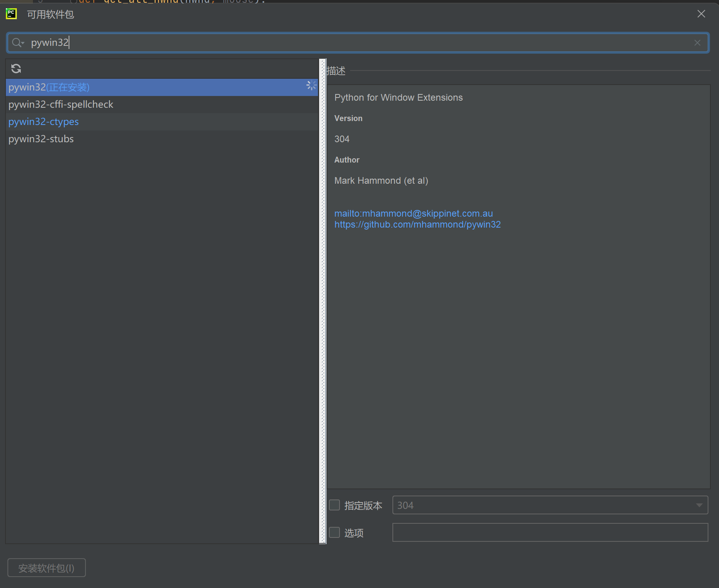Screen dimensions: 719x588
Task: Click the pywin32 installing spinner icon
Action: click(x=311, y=86)
